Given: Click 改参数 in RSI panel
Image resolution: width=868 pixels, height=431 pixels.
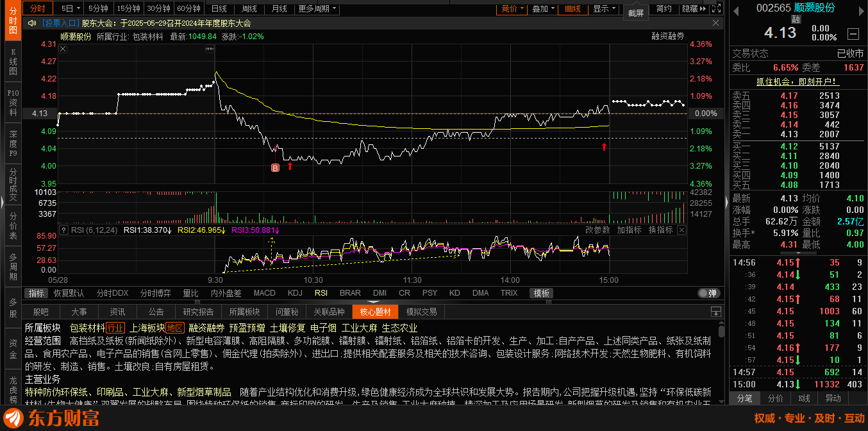Looking at the screenshot, I should [597, 230].
